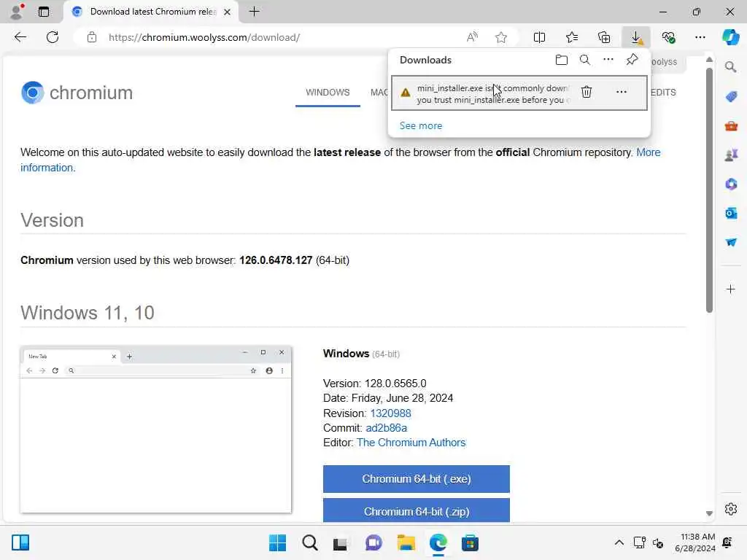Viewport: 747px width, 560px height.
Task: Open Collections panel
Action: pos(604,37)
